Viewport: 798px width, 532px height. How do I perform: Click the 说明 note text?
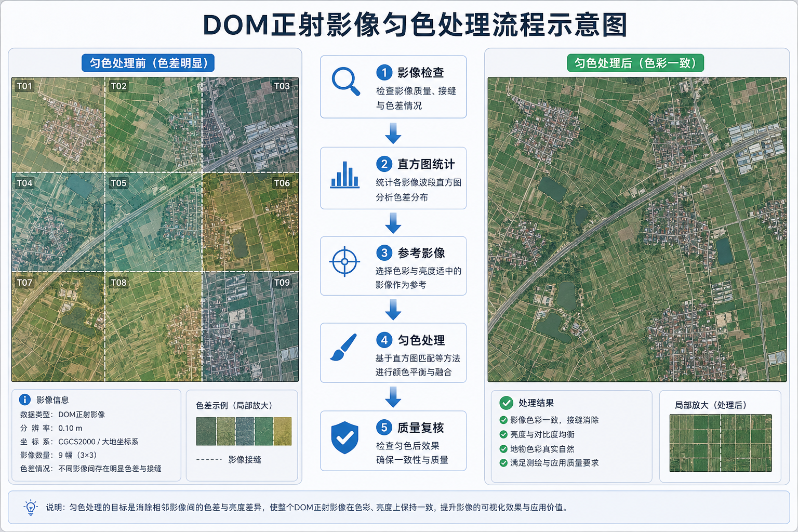(x=307, y=508)
